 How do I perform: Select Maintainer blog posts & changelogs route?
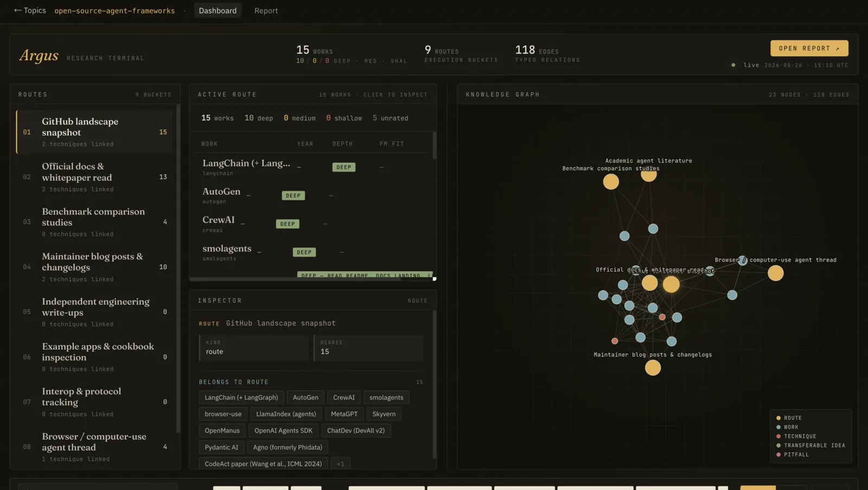click(x=94, y=267)
